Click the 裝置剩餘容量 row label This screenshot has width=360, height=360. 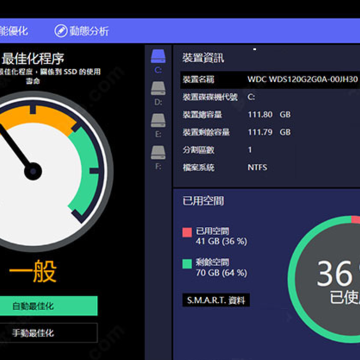206,132
